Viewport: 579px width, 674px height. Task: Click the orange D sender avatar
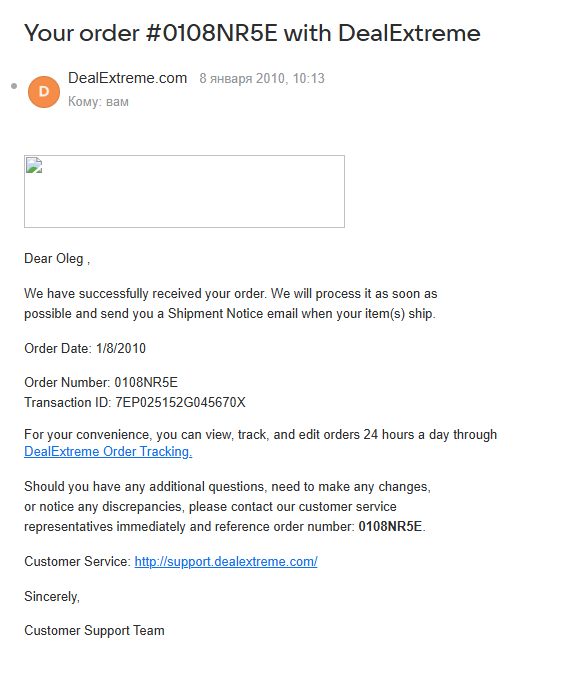(44, 92)
